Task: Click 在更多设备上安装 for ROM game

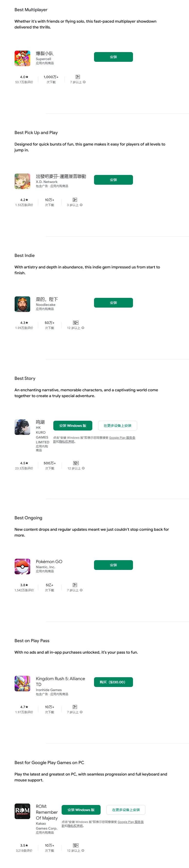Action: (125, 810)
